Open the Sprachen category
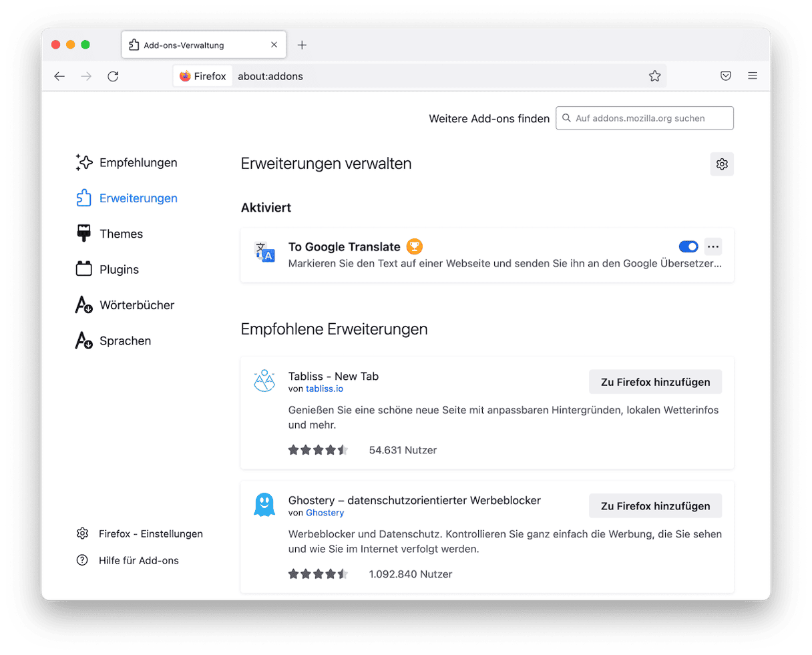 pos(114,341)
